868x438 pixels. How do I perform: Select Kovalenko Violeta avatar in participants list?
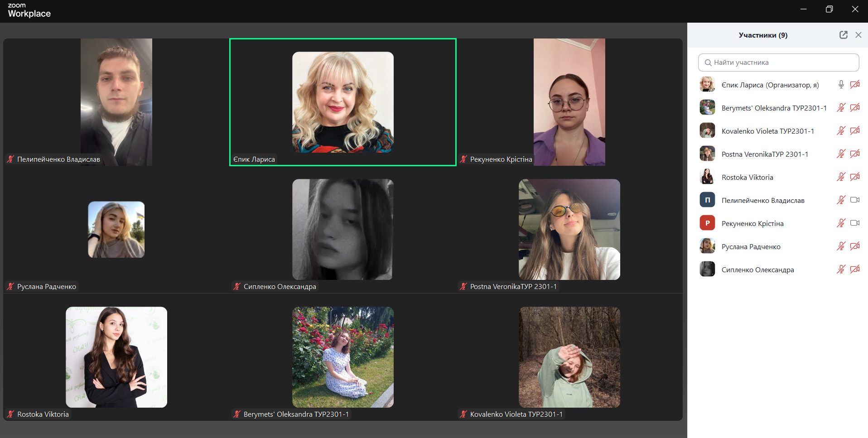pos(707,130)
